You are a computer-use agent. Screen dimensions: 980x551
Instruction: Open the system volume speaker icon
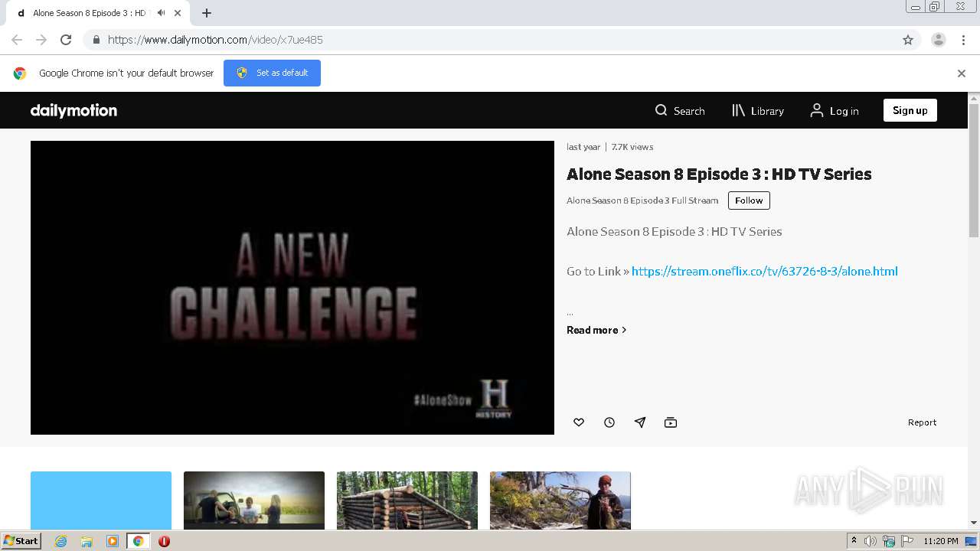870,541
